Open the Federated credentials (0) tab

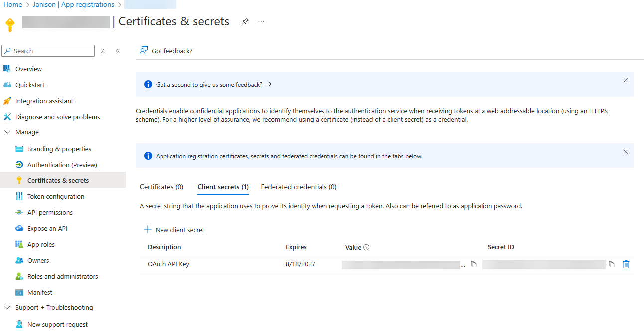coord(299,187)
